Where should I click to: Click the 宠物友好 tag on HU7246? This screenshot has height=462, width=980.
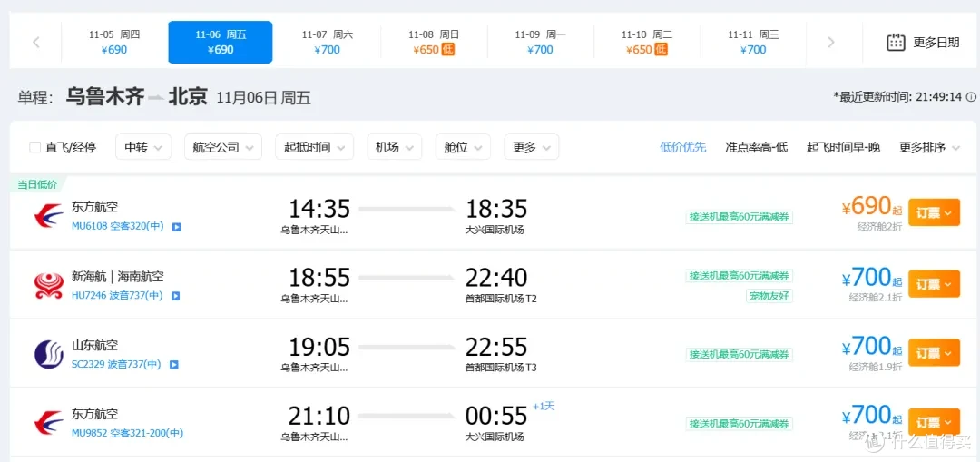769,296
